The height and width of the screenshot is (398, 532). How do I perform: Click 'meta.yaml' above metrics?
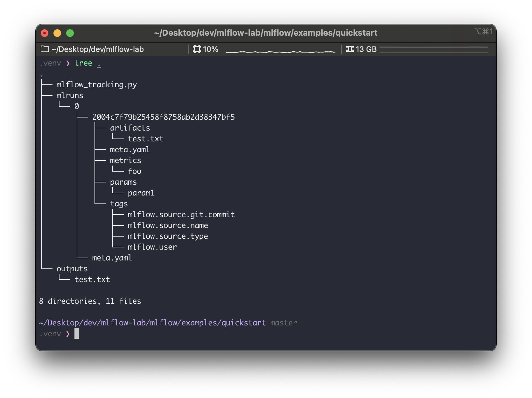(x=130, y=150)
